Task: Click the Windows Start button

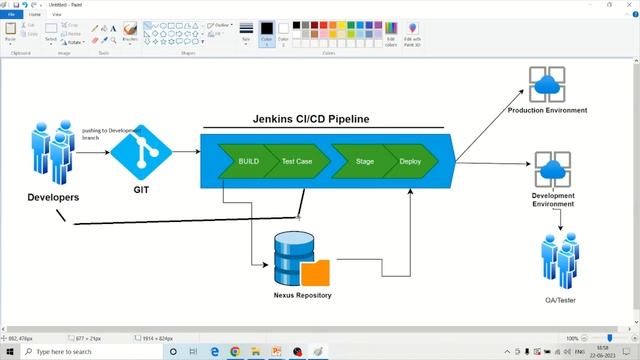Action: click(x=9, y=351)
